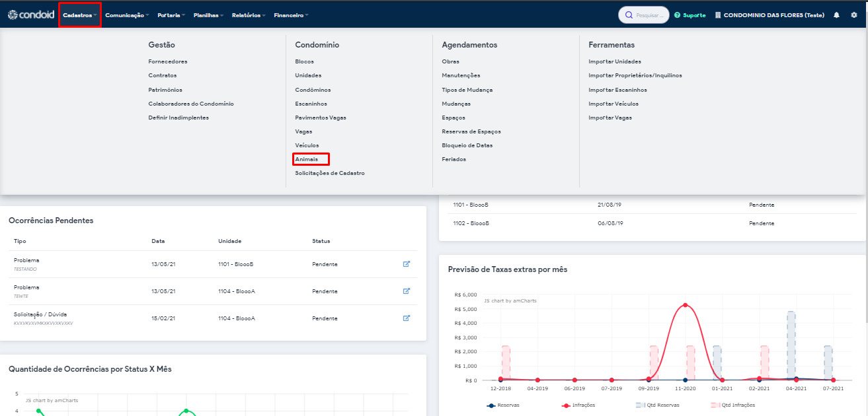Open Reservas de Espaços
Viewport: 868px width, 416px height.
(471, 131)
